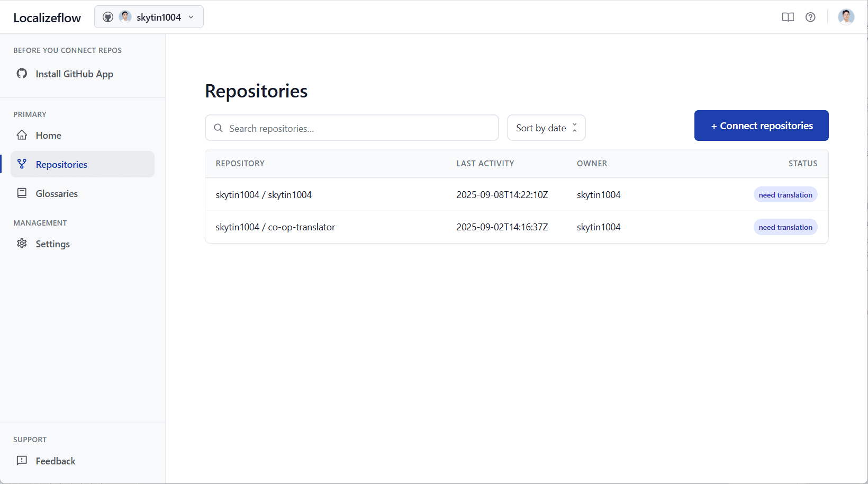Click the Home house icon

[22, 135]
